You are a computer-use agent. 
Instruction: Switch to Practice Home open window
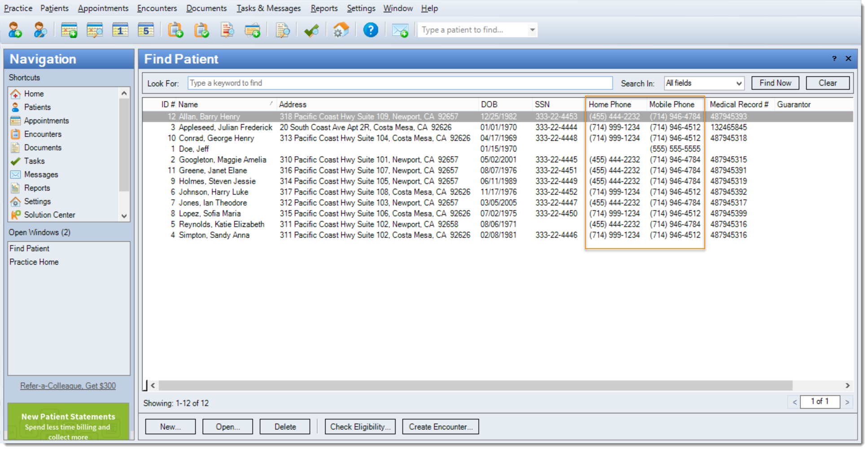click(34, 262)
